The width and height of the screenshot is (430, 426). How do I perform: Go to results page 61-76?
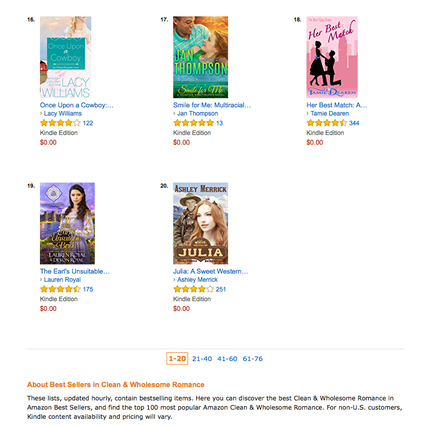253,359
